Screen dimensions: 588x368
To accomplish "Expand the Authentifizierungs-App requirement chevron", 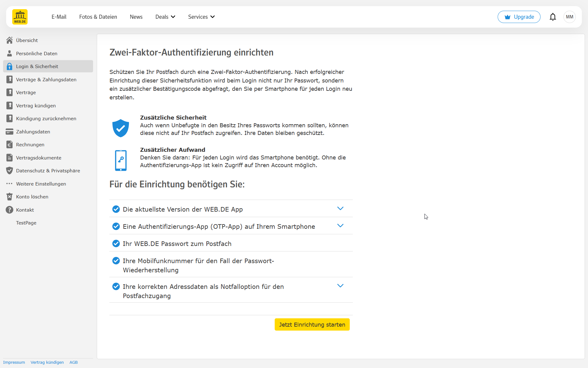I will [x=340, y=226].
